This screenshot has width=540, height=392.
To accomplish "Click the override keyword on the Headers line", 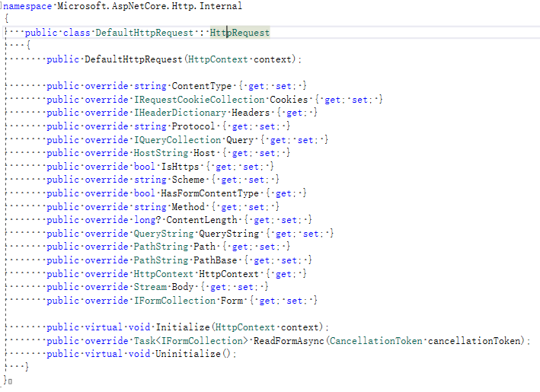I will (107, 113).
